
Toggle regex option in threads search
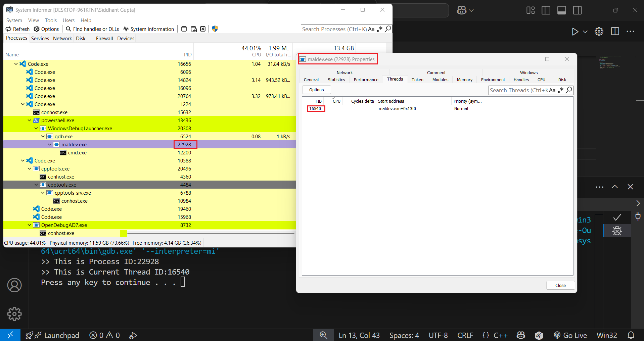point(560,90)
